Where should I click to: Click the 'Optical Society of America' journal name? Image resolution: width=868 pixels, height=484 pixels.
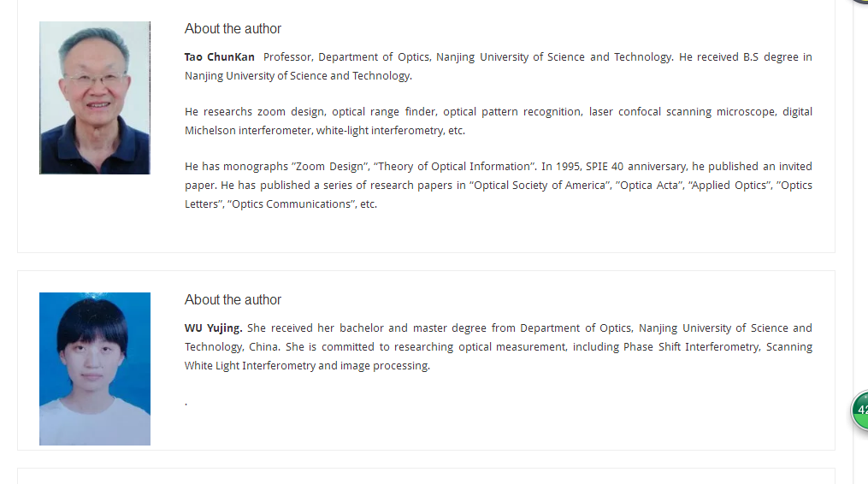click(538, 186)
